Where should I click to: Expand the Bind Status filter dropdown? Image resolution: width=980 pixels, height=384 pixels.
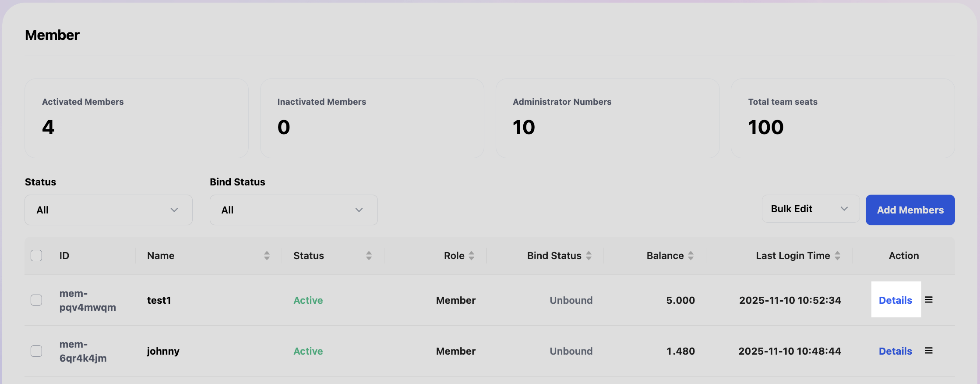[293, 210]
